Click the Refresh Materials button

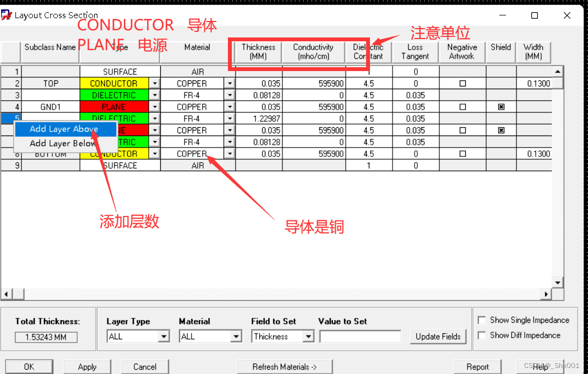[x=285, y=367]
